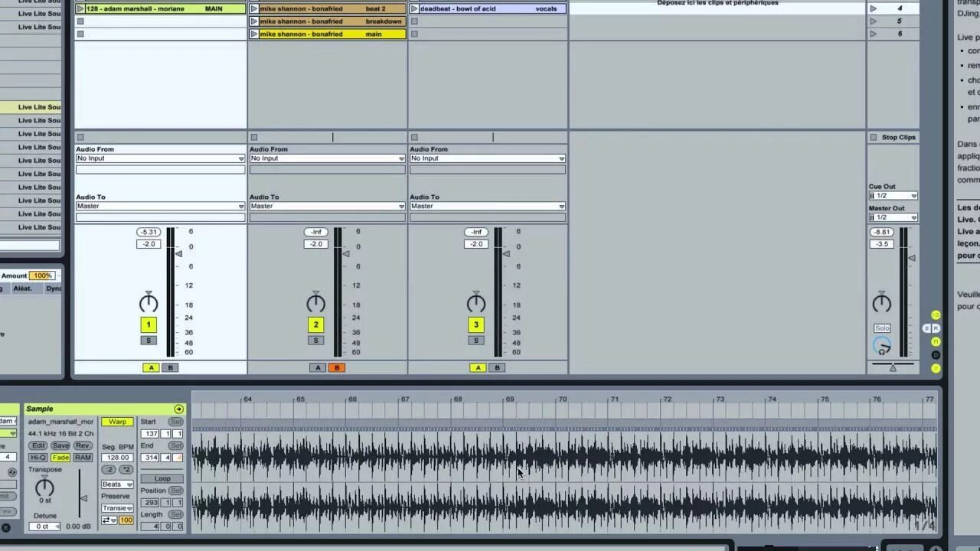The height and width of the screenshot is (551, 980).
Task: Click track 3 clip stop square above Audio From
Action: coord(414,138)
